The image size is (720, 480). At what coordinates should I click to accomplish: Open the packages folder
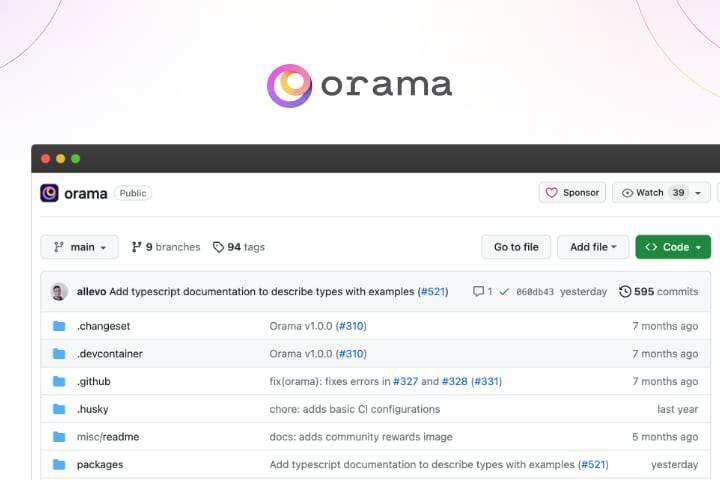[x=100, y=464]
